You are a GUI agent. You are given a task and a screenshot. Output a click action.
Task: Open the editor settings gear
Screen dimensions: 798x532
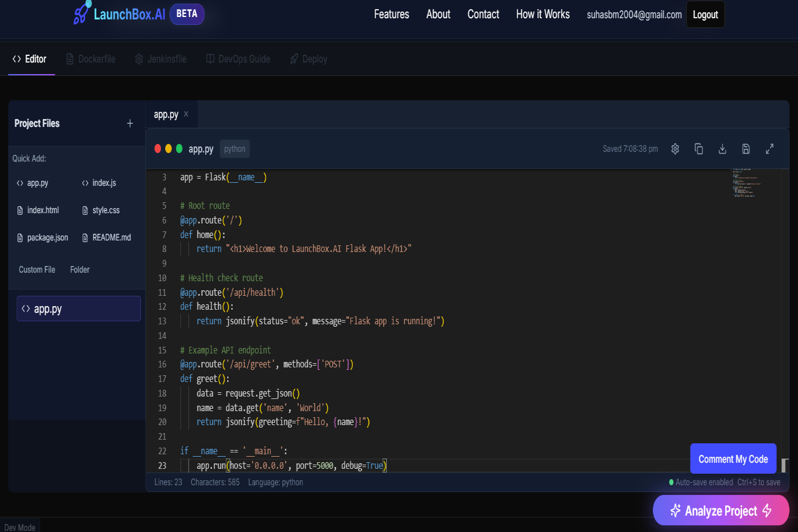(x=675, y=148)
